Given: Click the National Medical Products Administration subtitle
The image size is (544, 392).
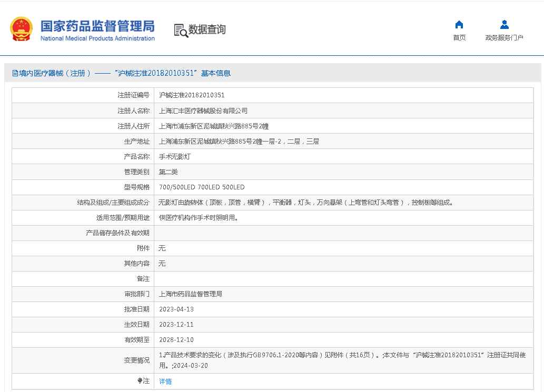Looking at the screenshot, I should [x=97, y=38].
